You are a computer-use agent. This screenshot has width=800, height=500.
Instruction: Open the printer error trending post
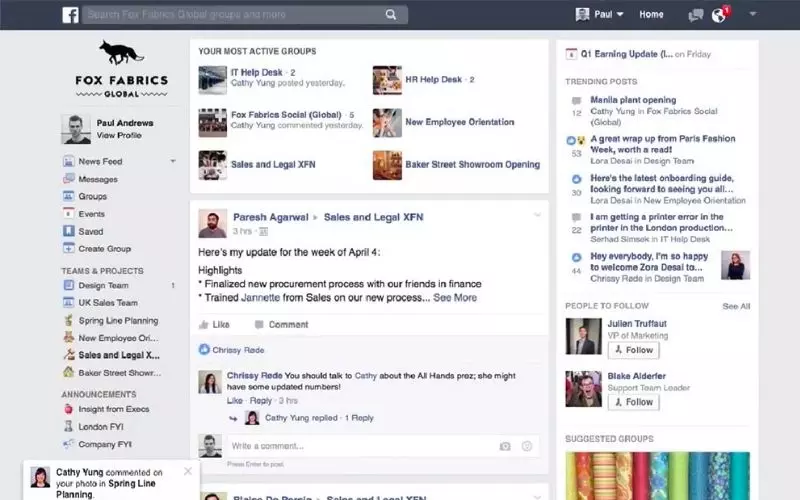[661, 222]
